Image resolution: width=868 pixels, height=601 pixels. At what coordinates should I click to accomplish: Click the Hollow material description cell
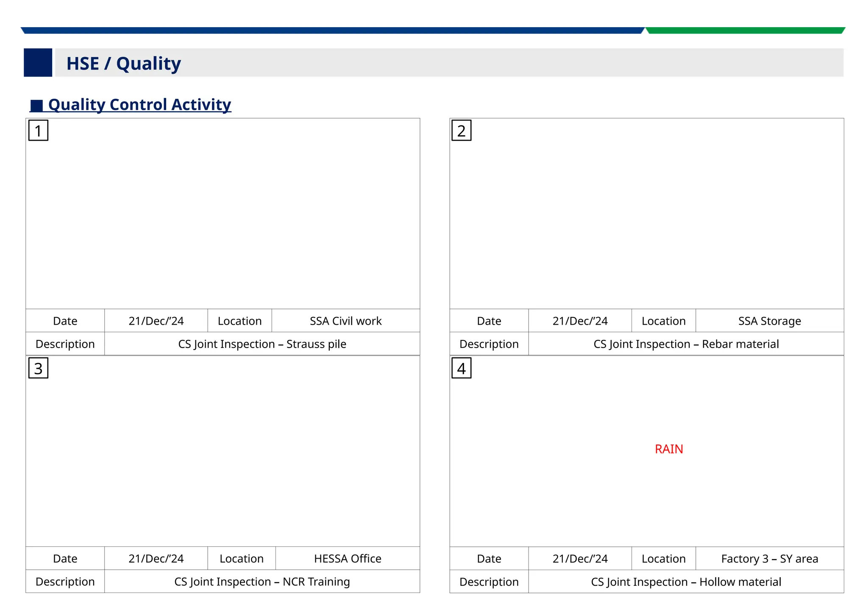click(686, 582)
